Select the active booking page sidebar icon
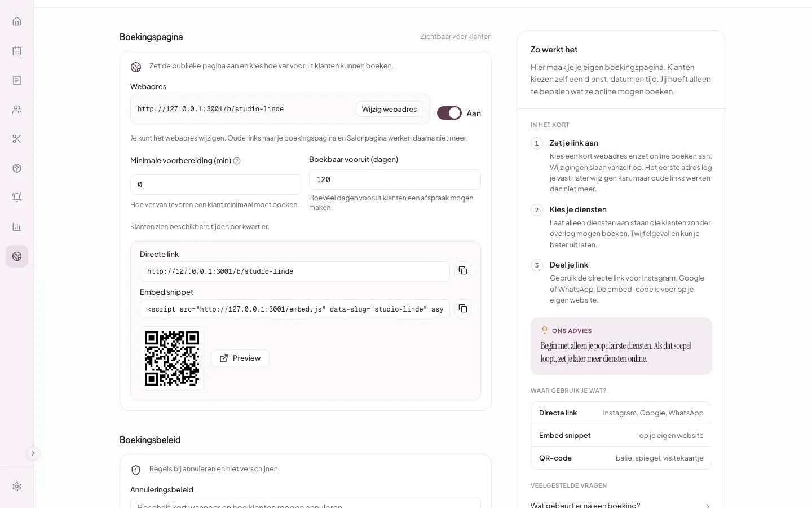 point(17,256)
